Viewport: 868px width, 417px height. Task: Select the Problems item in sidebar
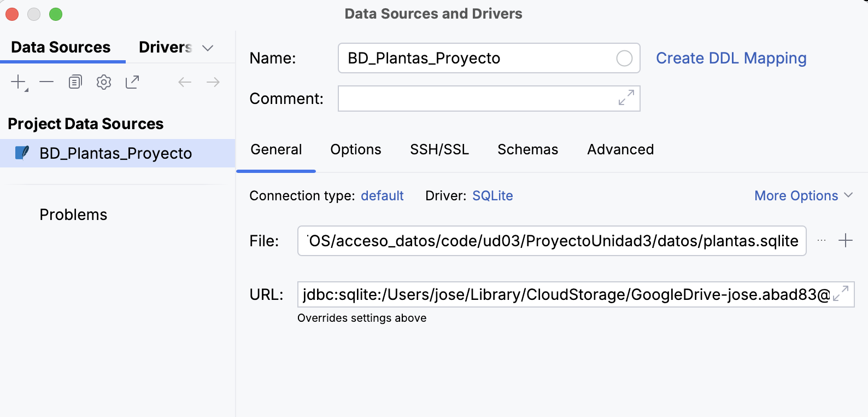tap(73, 215)
